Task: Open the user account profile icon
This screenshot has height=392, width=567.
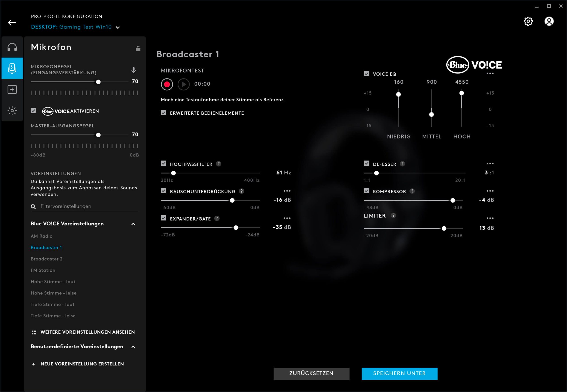Action: pos(549,21)
